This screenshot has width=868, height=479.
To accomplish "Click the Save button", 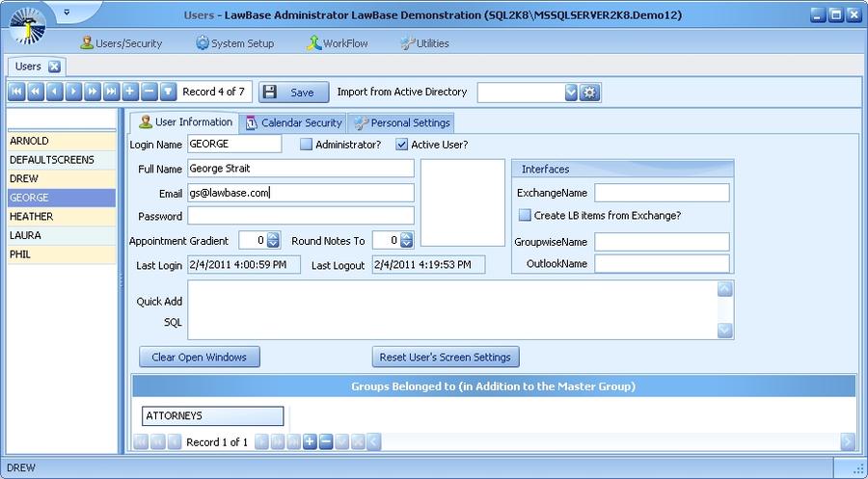I will coord(294,93).
